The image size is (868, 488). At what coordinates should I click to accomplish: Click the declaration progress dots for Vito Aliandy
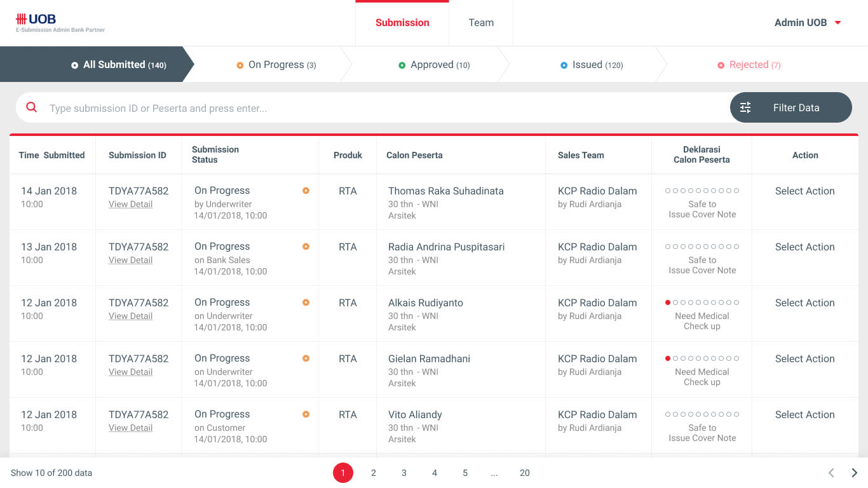tap(702, 414)
